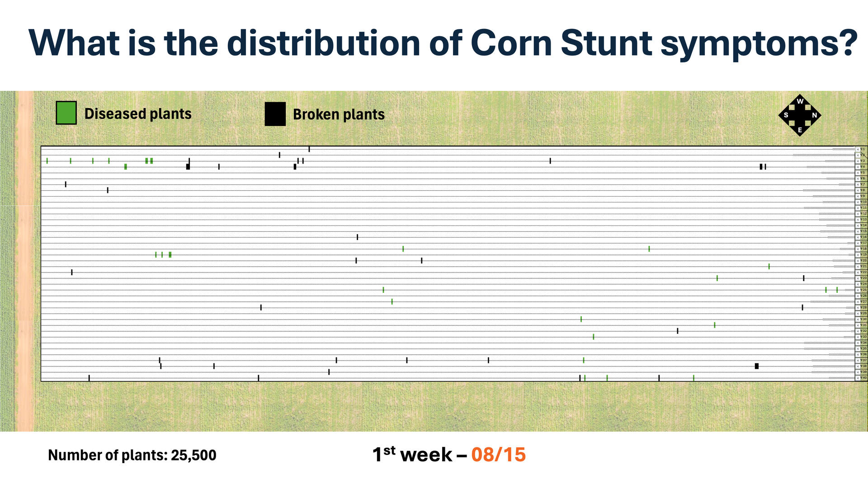Click the arrow icon beside row V18
Viewport: 868px width, 488px height.
pos(858,249)
